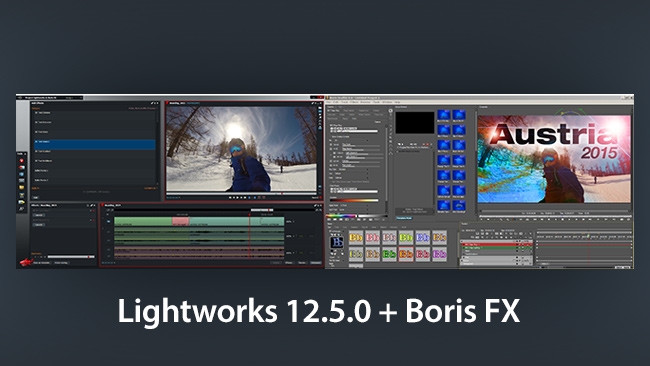The width and height of the screenshot is (650, 366).
Task: Select the blue-violet Bb text style swatch
Action: pos(422,238)
